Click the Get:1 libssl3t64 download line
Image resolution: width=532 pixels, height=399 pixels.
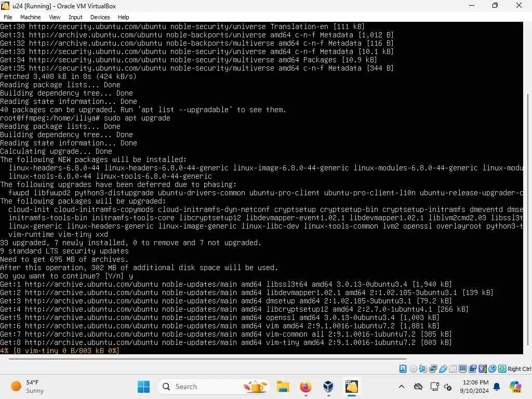click(x=226, y=284)
